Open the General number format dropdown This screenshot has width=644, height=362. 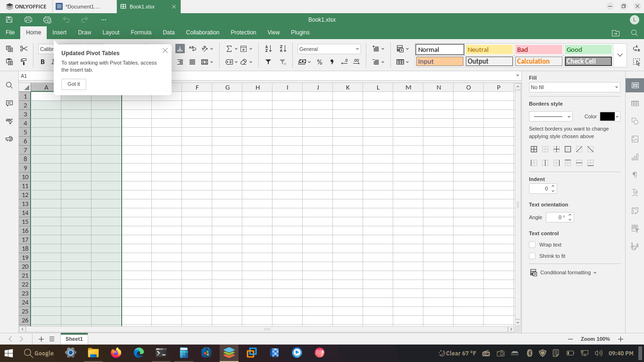(x=329, y=49)
